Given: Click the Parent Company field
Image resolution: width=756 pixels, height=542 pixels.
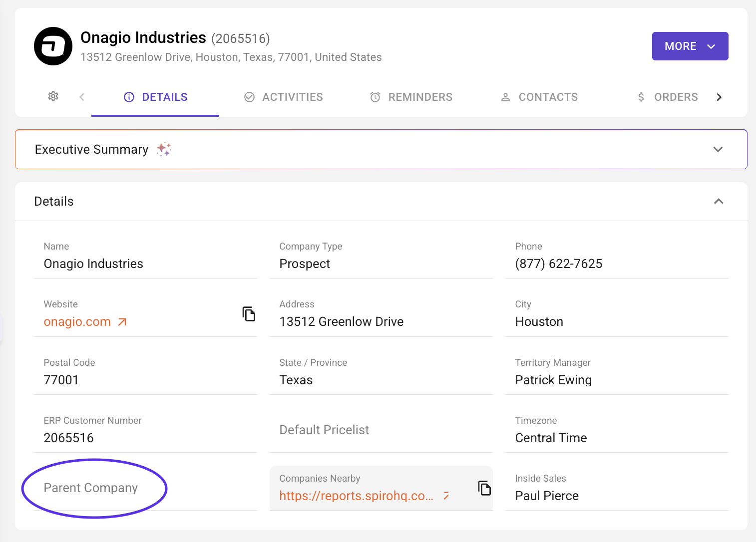Looking at the screenshot, I should (91, 488).
